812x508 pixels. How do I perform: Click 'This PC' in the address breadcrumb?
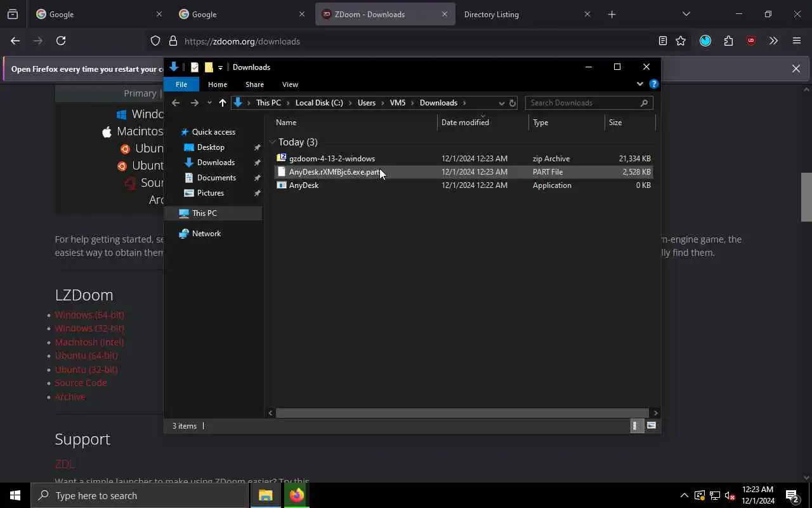click(x=268, y=103)
